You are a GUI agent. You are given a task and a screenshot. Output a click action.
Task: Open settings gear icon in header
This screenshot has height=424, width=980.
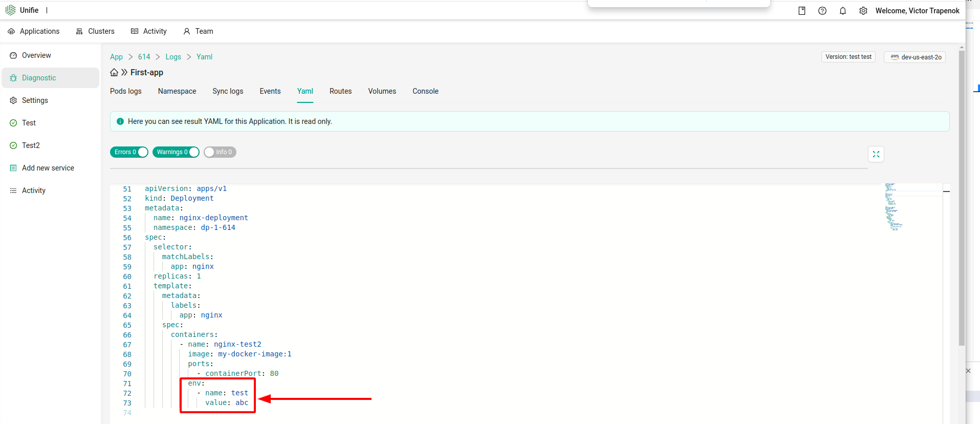click(x=863, y=11)
